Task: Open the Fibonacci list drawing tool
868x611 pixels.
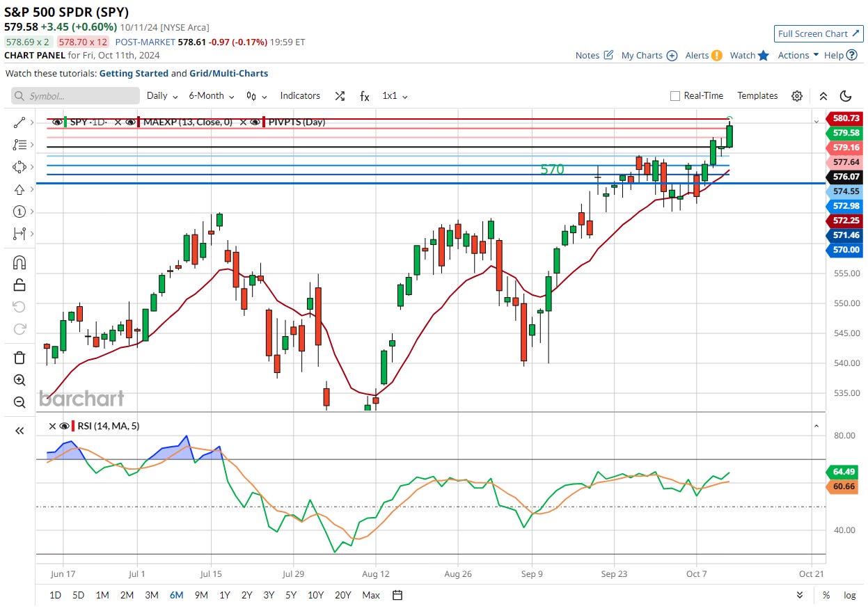Action: [19, 145]
